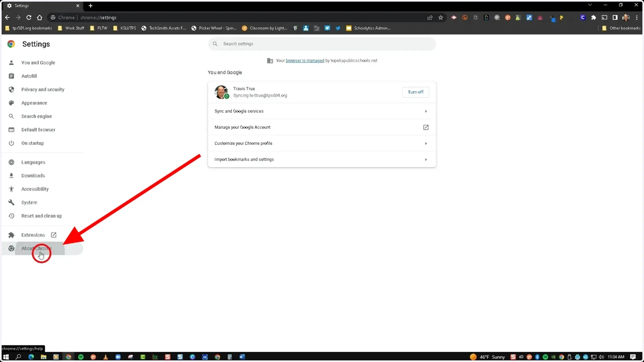Expand Customize your Chrome profile
Screen dimensions: 644x362
pyautogui.click(x=322, y=144)
